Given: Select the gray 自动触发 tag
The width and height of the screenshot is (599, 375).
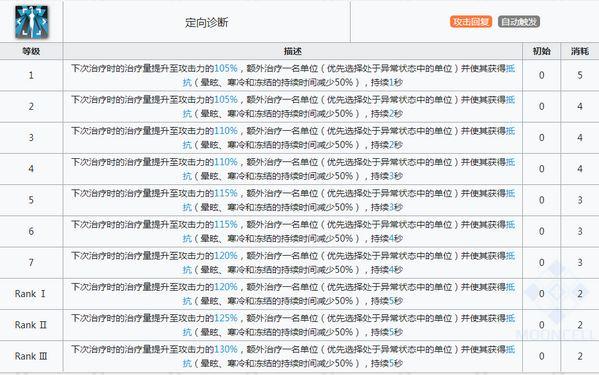Looking at the screenshot, I should click(519, 22).
